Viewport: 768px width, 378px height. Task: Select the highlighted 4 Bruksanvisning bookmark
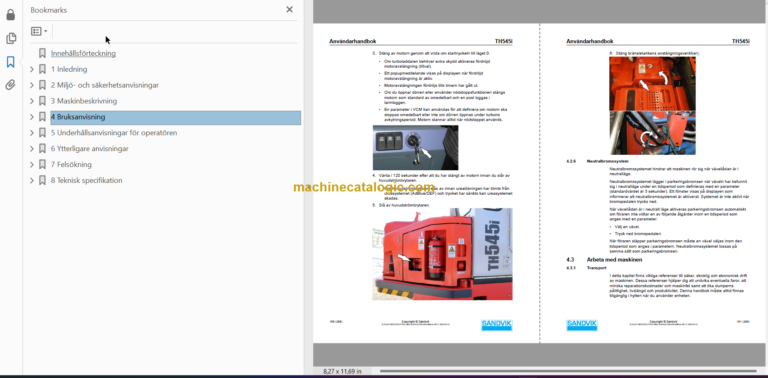click(175, 117)
